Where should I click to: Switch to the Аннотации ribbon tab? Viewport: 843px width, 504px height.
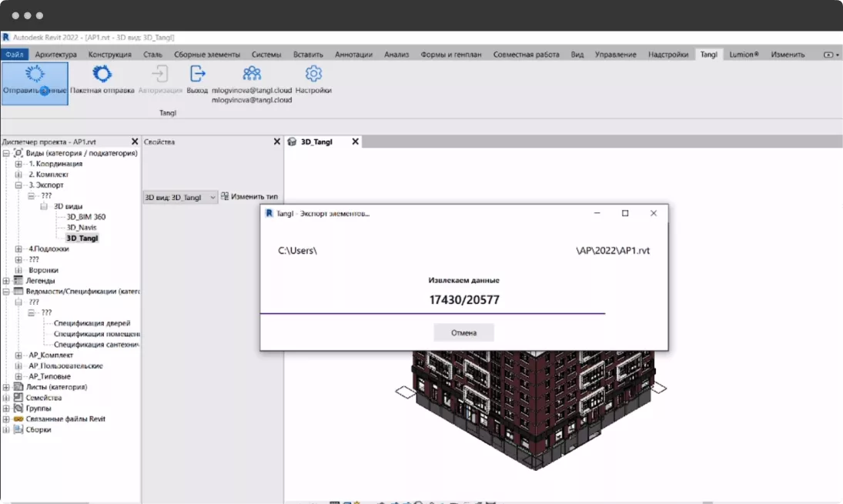[x=353, y=55]
